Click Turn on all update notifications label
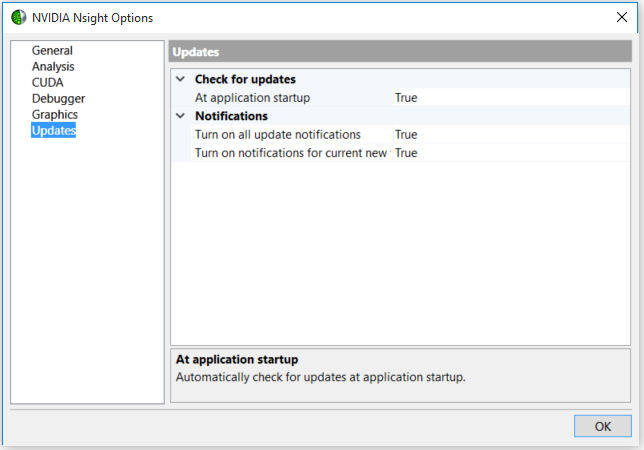The image size is (644, 450). pyautogui.click(x=278, y=135)
